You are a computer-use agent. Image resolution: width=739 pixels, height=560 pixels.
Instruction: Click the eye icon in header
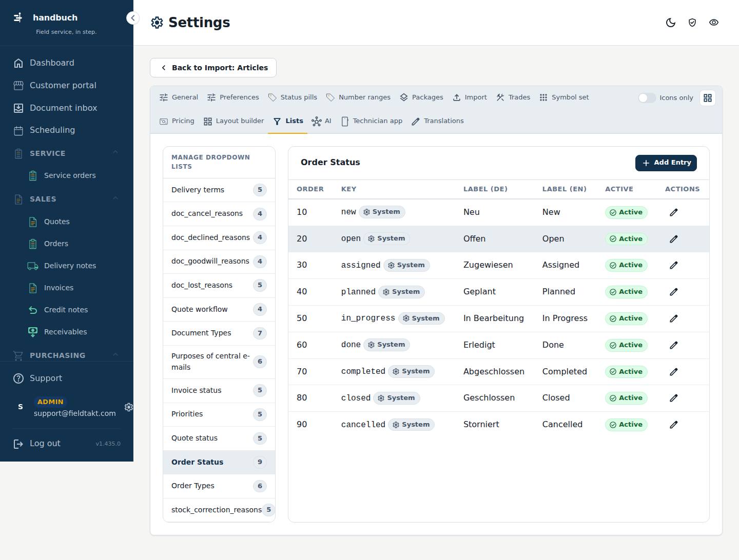[x=714, y=23]
